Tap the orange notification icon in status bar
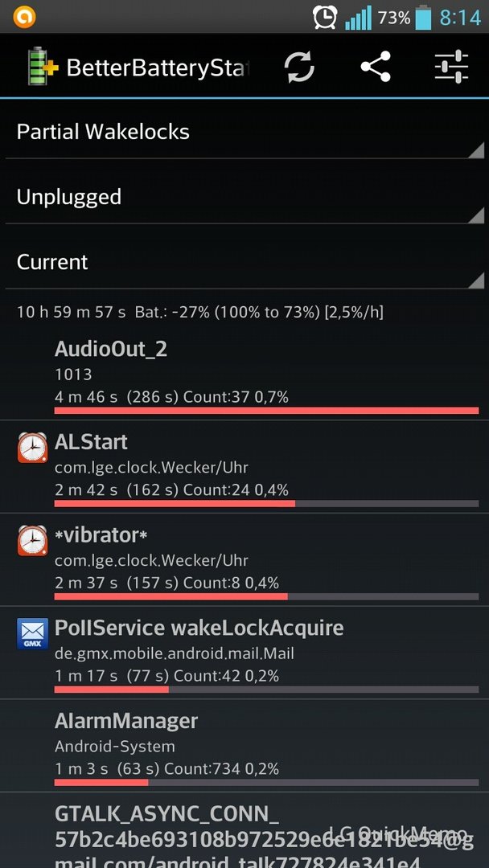This screenshot has width=489, height=868. pyautogui.click(x=24, y=17)
